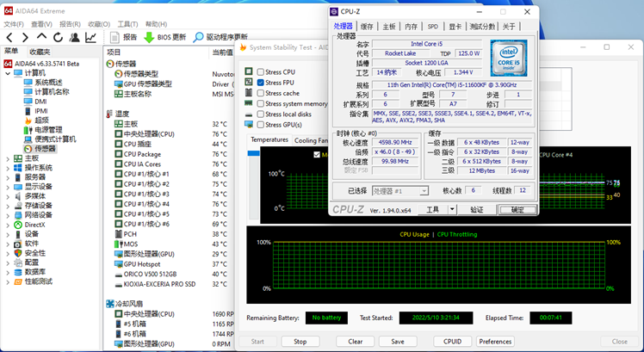644x352 pixels.
Task: Click the AIDA64 forward navigation arrow
Action: tap(25, 37)
